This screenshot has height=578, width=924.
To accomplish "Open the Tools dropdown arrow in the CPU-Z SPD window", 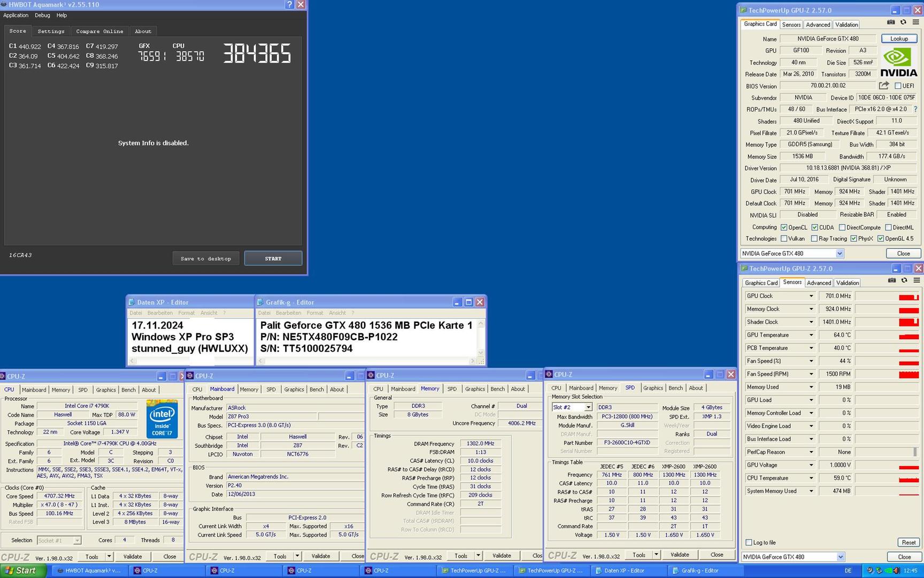I will (656, 554).
